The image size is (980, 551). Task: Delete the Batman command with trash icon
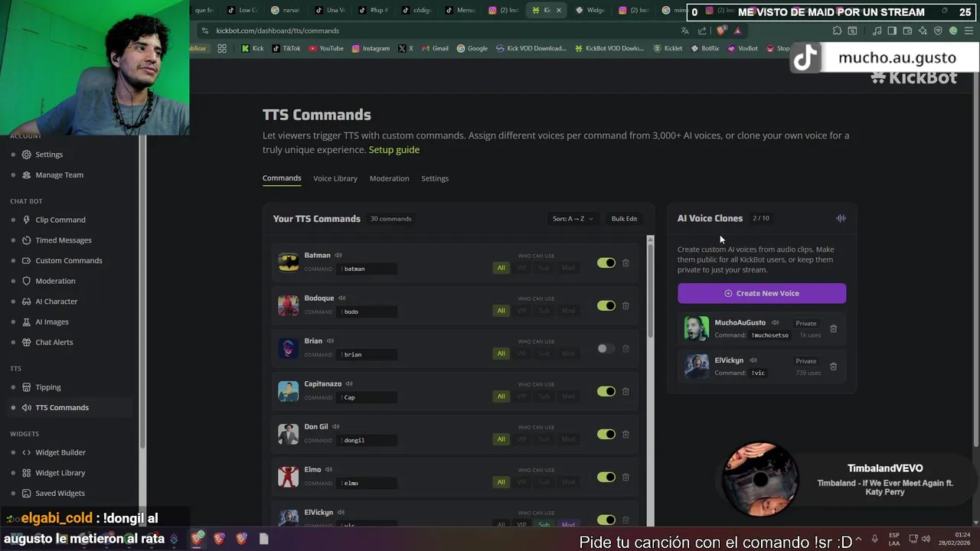[626, 262]
